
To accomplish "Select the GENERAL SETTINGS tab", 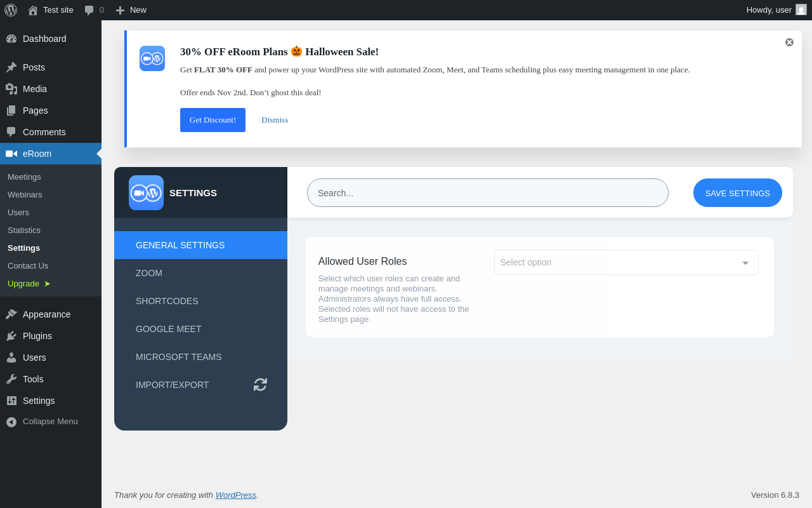I will 200,245.
